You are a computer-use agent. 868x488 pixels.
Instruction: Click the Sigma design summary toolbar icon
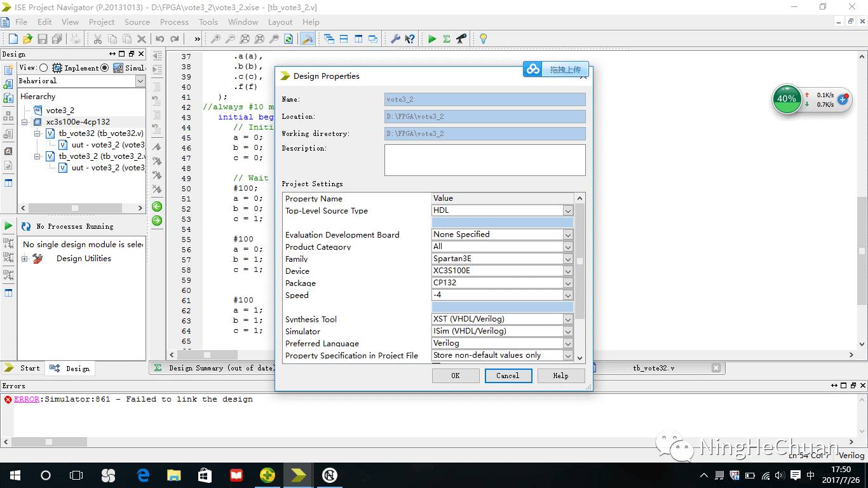(447, 39)
